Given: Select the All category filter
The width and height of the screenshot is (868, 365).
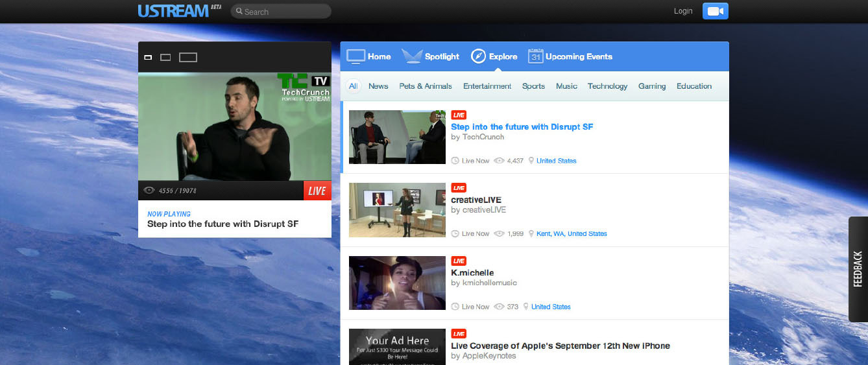Looking at the screenshot, I should pyautogui.click(x=353, y=86).
